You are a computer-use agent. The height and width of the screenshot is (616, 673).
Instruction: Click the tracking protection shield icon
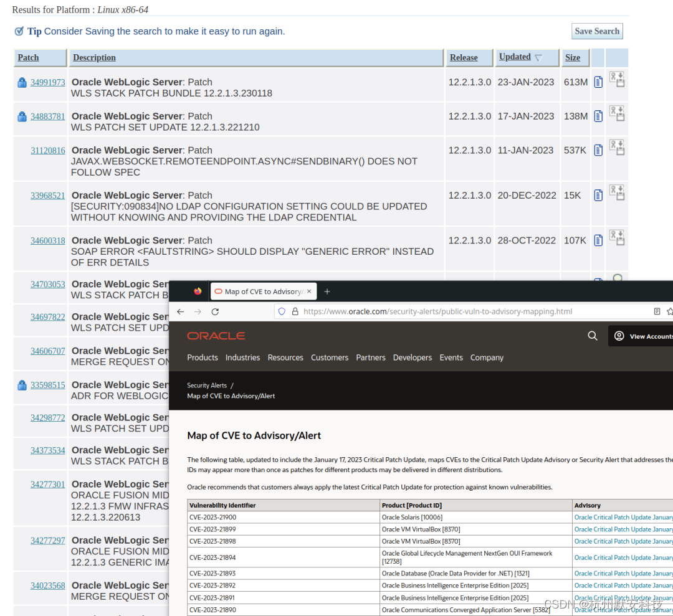coord(282,312)
